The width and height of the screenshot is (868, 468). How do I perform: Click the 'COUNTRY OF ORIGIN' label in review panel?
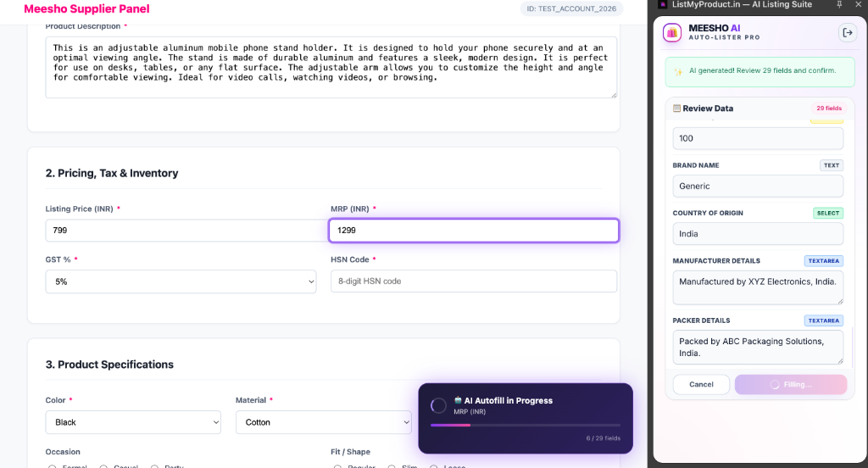(x=708, y=213)
